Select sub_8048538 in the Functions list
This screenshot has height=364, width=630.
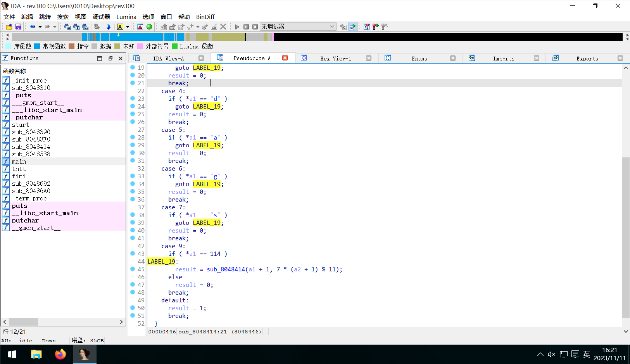coord(31,154)
